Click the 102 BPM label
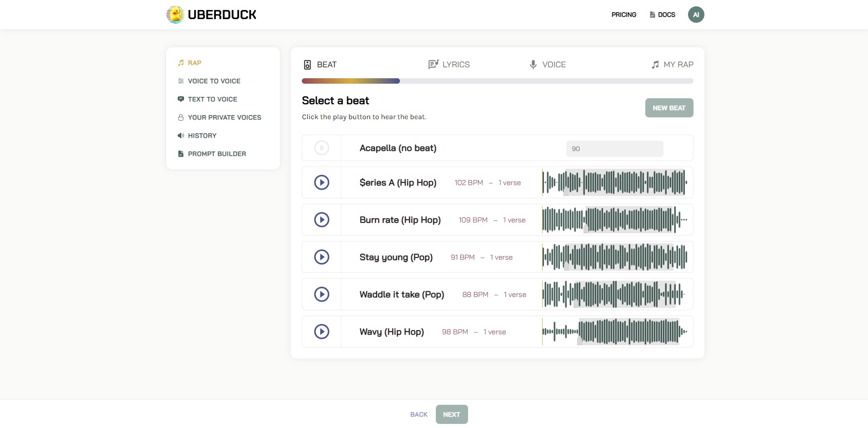The height and width of the screenshot is (428, 868). tap(469, 183)
